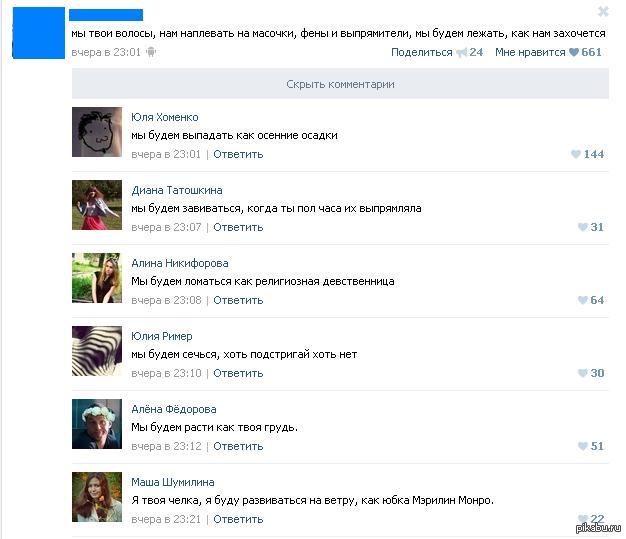
Task: Like Алина Никифорова's comment via its heart icon
Action: [582, 300]
